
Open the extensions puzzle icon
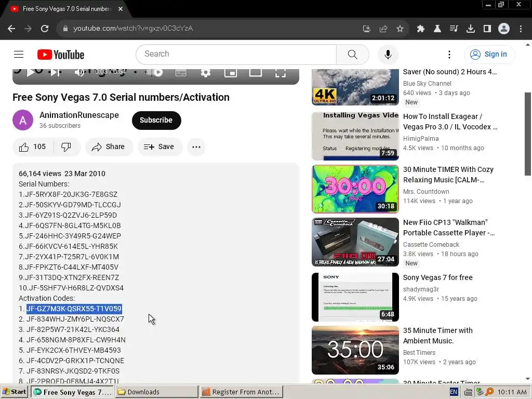click(421, 29)
